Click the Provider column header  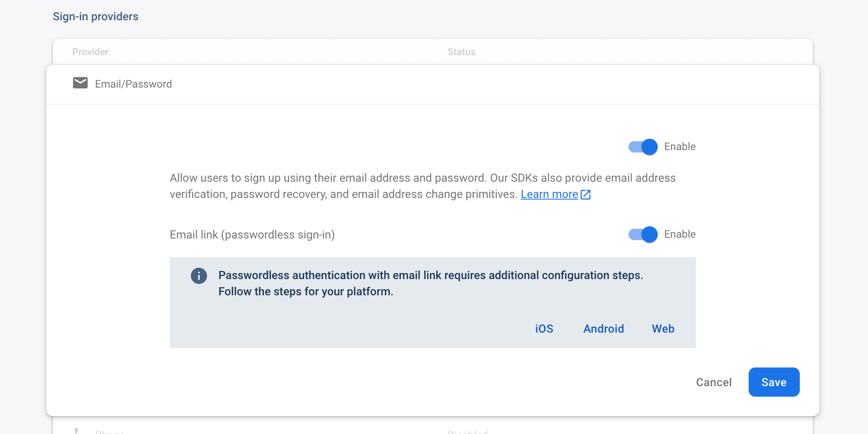(x=90, y=52)
